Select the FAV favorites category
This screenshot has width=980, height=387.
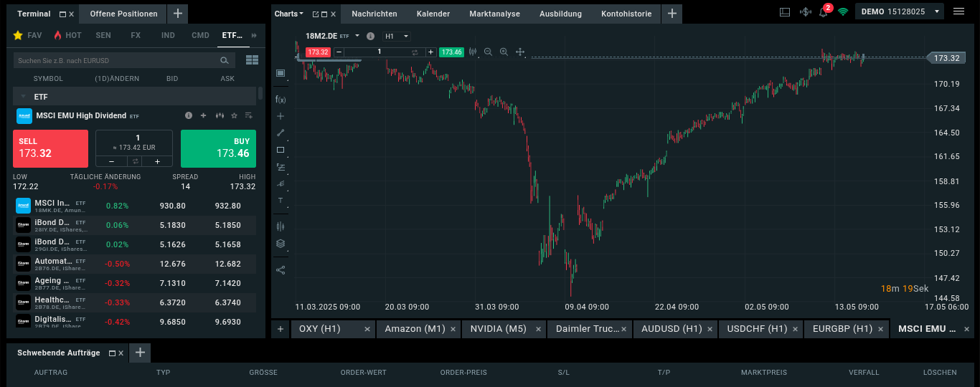28,35
